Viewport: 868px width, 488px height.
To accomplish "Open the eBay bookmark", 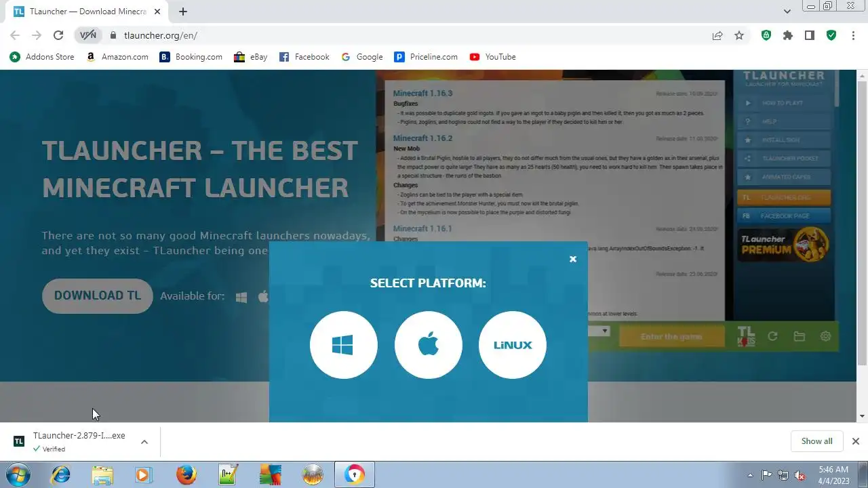I will (x=250, y=57).
